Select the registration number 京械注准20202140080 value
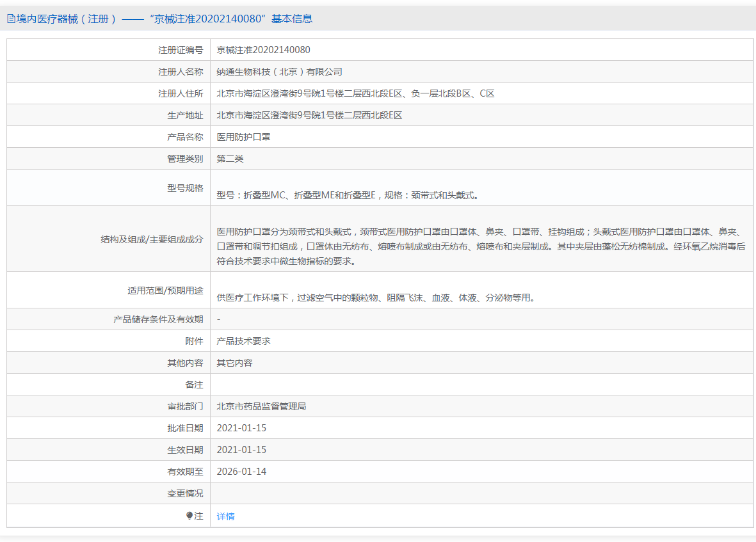 pos(263,50)
